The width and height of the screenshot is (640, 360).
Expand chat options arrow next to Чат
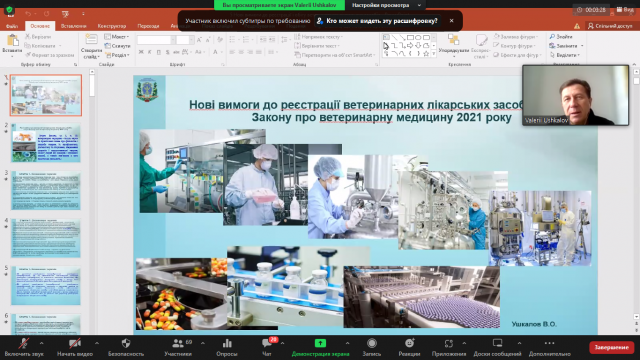click(x=282, y=343)
